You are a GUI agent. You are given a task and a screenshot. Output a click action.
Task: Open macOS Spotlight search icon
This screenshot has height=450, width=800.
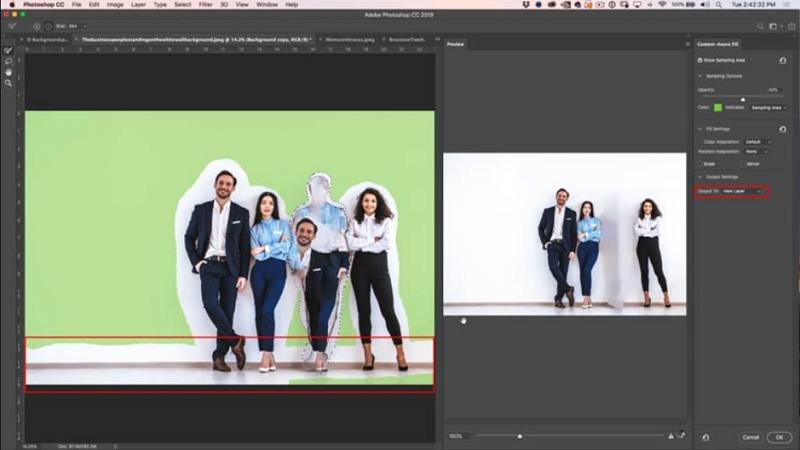click(x=719, y=5)
